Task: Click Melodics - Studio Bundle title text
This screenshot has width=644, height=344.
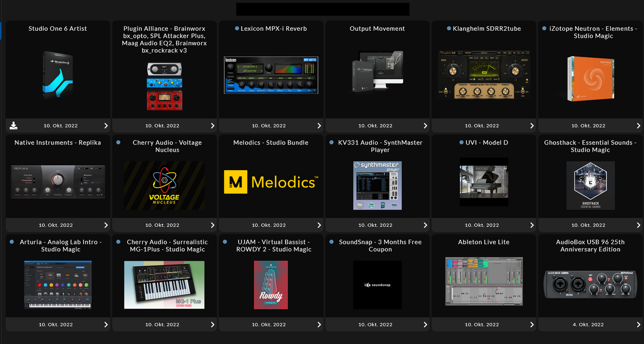Action: 271,143
